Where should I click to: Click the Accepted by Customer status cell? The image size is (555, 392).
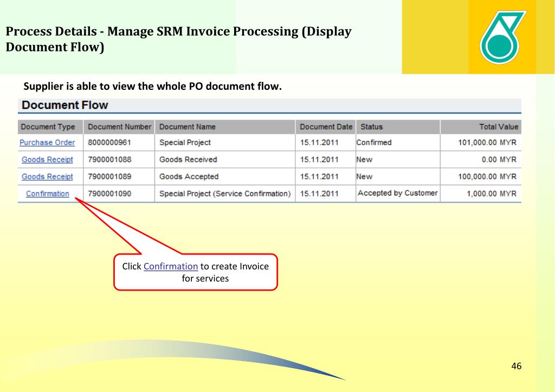[397, 193]
